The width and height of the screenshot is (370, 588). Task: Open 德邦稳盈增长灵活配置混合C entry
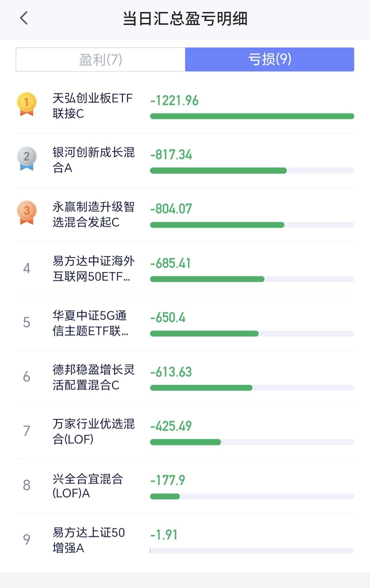coord(185,377)
